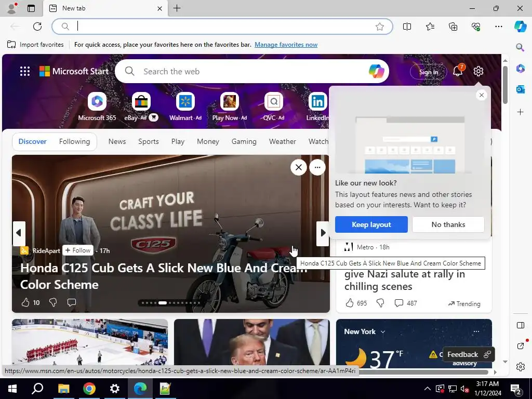Open Walmart quick link tile
532x399 pixels.
coord(185,107)
